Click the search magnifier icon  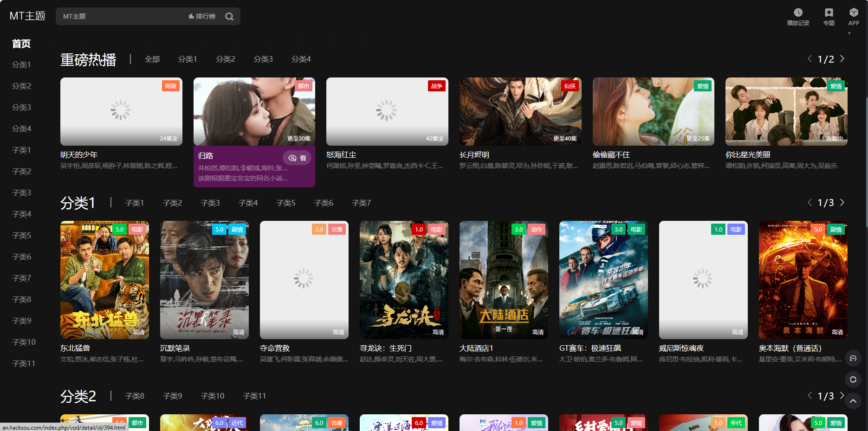click(x=229, y=16)
